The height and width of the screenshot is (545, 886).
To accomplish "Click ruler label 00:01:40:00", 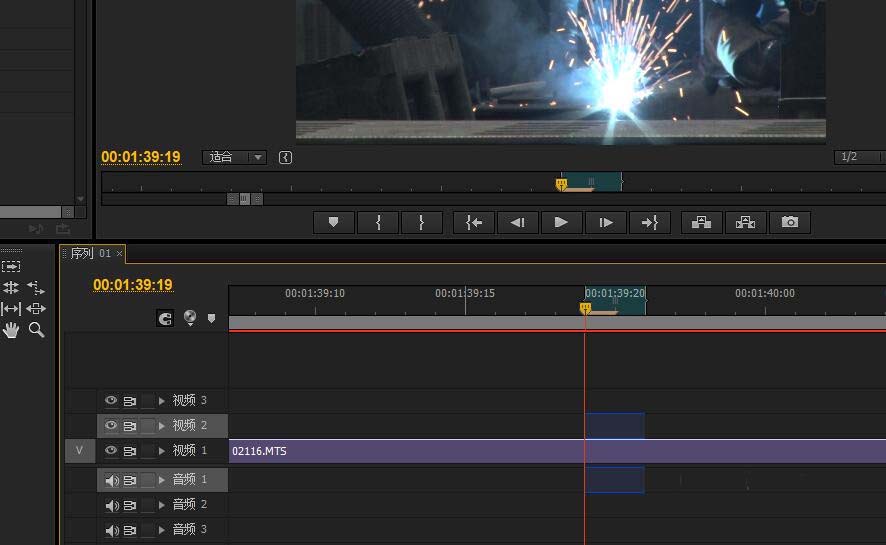I will pos(765,294).
